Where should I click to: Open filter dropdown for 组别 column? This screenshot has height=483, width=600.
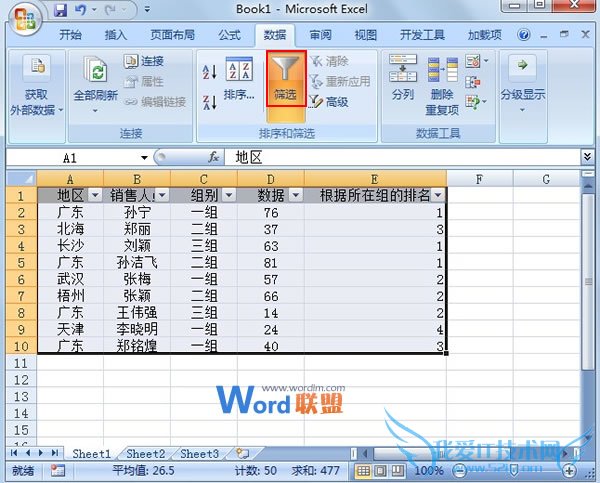(x=229, y=196)
